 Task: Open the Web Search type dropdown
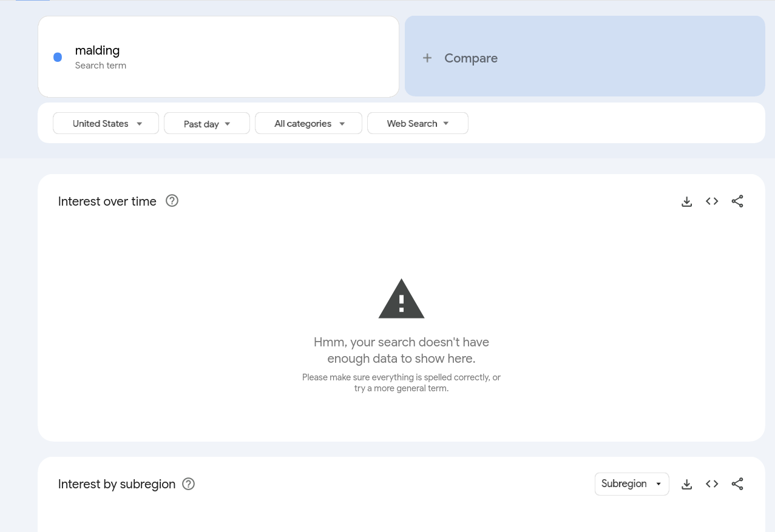click(x=418, y=123)
